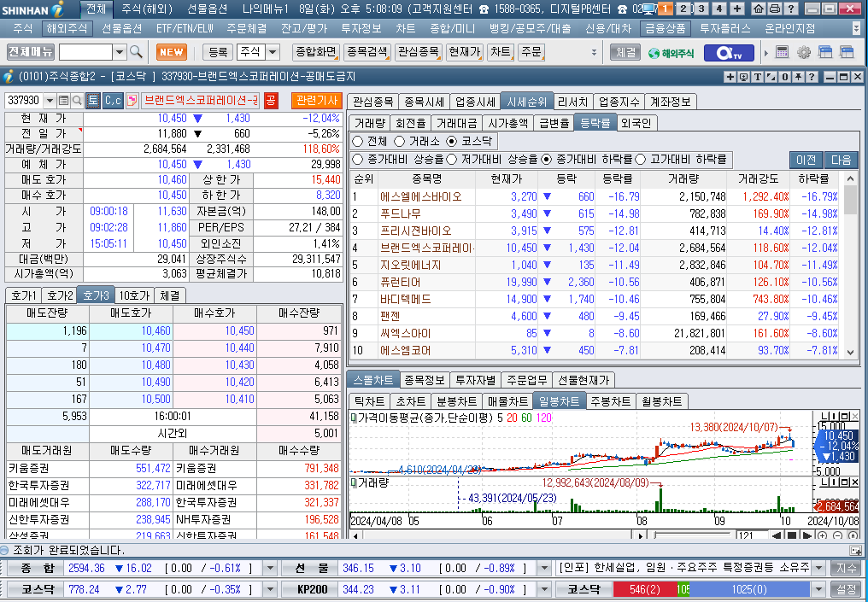This screenshot has width=868, height=602.
Task: Open the 해외주식 menu
Action: click(x=67, y=28)
